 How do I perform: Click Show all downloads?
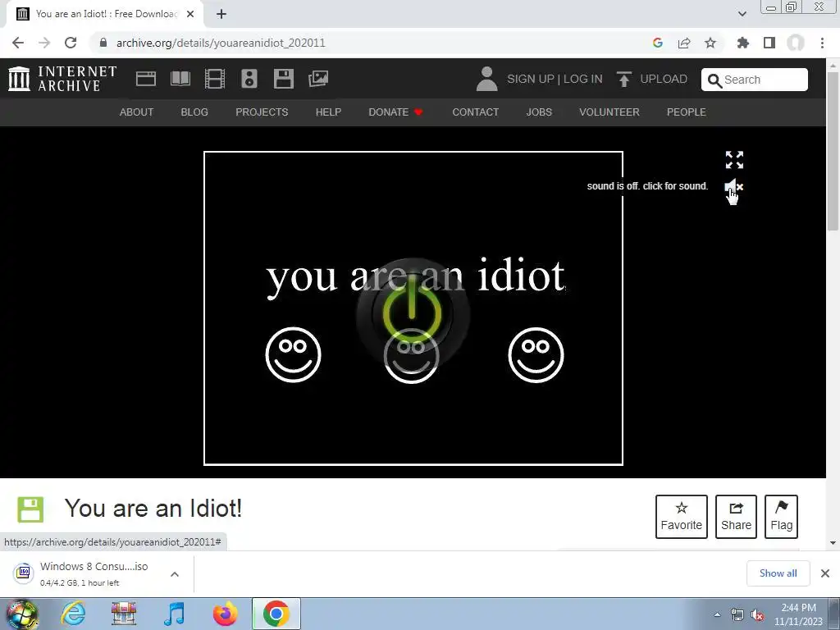pos(778,573)
